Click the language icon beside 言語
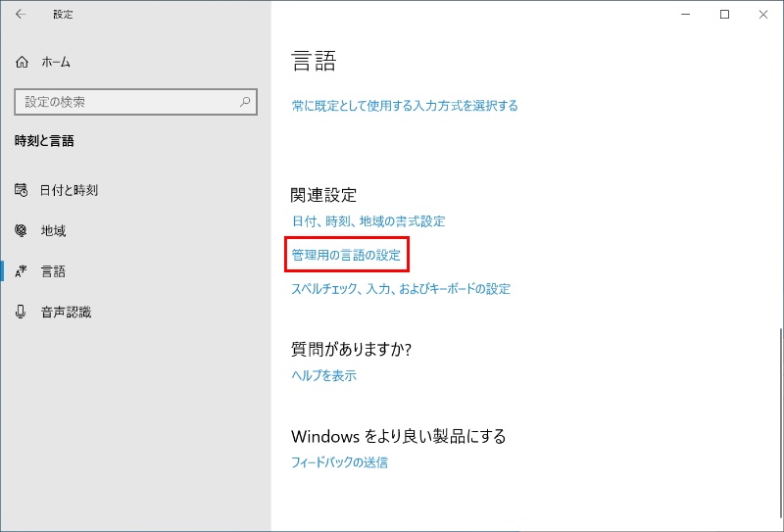784x532 pixels. click(x=22, y=271)
